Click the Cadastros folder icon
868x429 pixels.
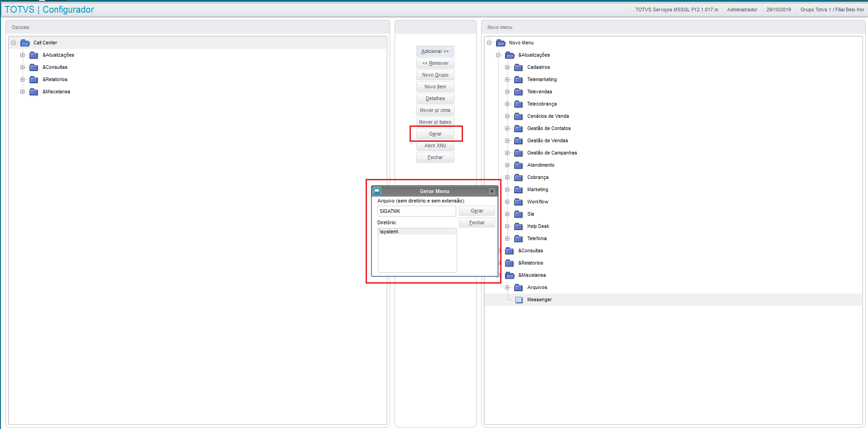click(518, 67)
